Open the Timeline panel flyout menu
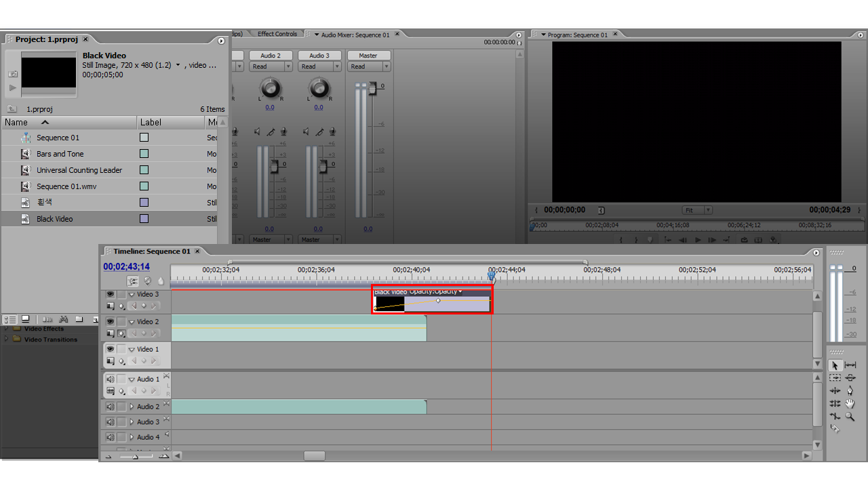The height and width of the screenshot is (488, 868). click(816, 252)
